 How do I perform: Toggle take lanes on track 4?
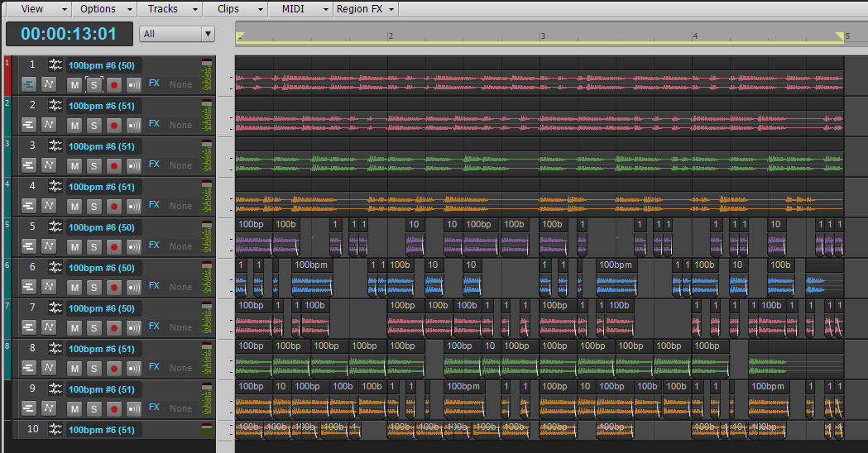[x=29, y=206]
